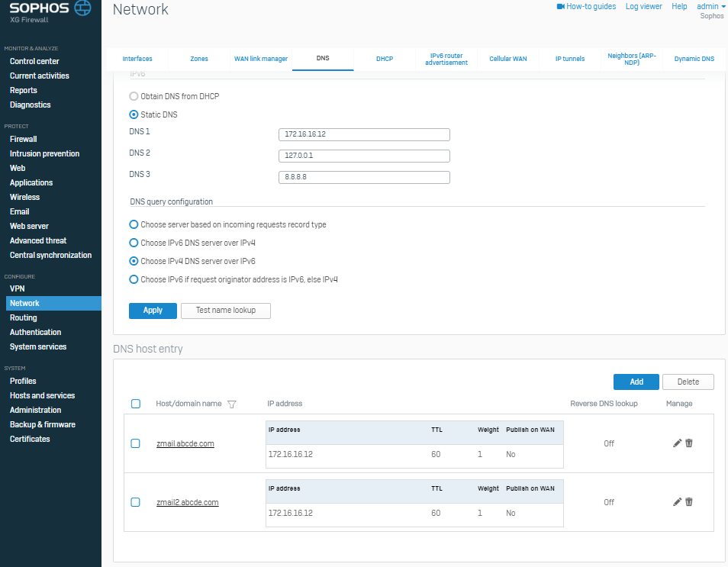Open VPN in sidebar

pyautogui.click(x=18, y=288)
